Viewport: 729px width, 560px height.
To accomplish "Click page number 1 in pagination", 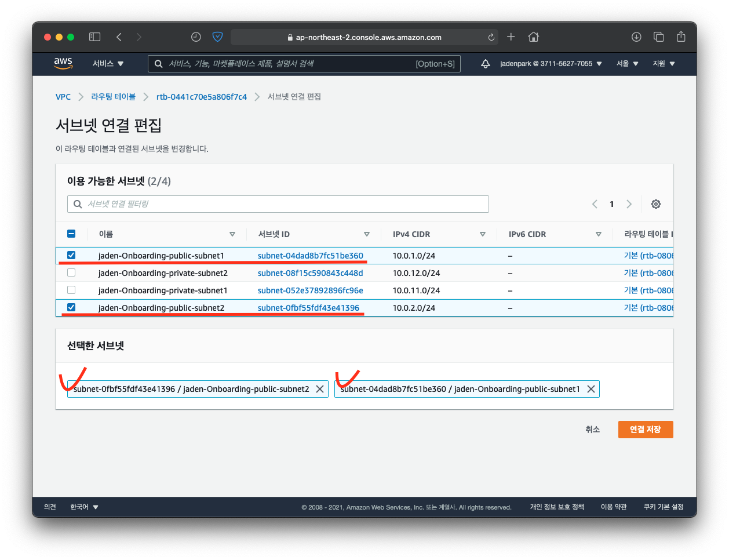I will click(x=611, y=204).
